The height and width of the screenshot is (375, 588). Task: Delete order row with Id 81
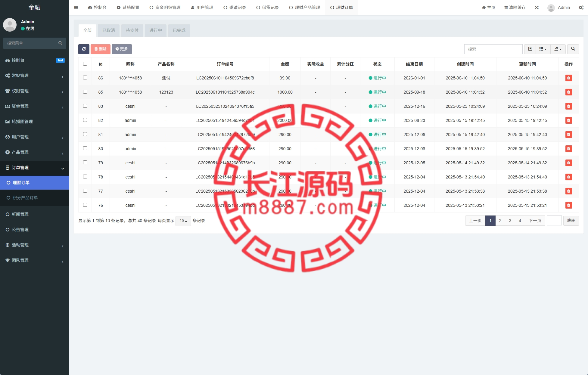coord(568,135)
